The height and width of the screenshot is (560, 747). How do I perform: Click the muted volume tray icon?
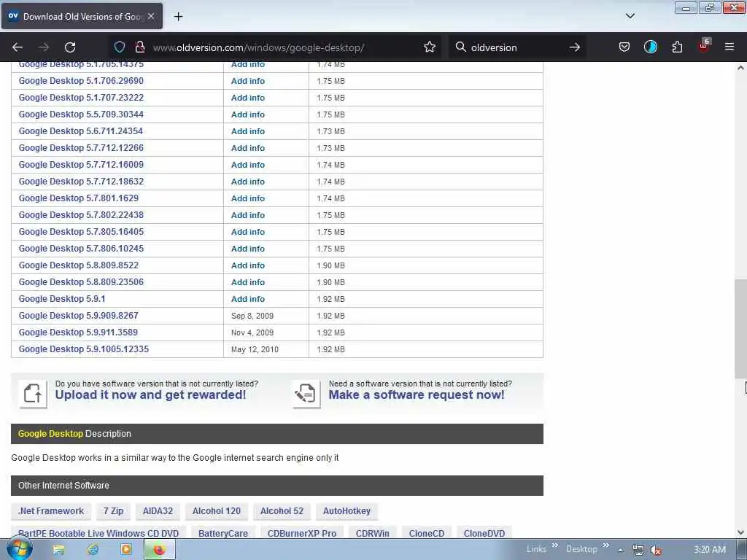point(656,550)
